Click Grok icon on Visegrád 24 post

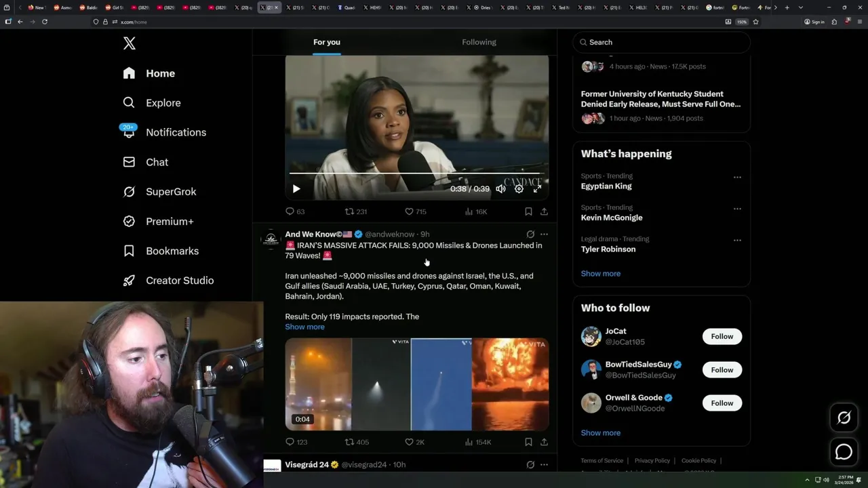pos(530,465)
